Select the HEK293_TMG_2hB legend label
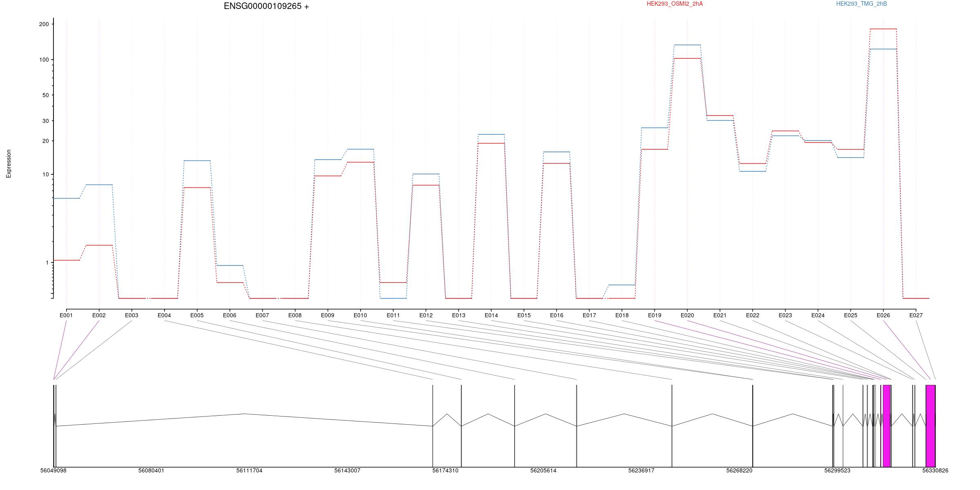This screenshot has width=980, height=490. 862,4
